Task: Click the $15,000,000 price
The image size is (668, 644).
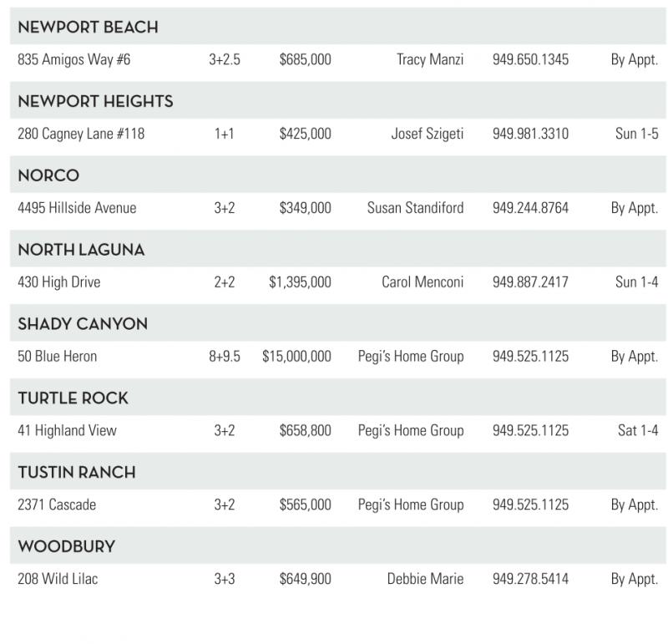Action: [296, 357]
